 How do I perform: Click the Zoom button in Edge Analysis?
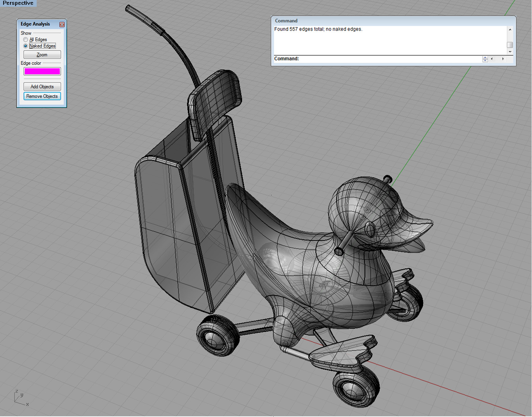click(x=42, y=54)
